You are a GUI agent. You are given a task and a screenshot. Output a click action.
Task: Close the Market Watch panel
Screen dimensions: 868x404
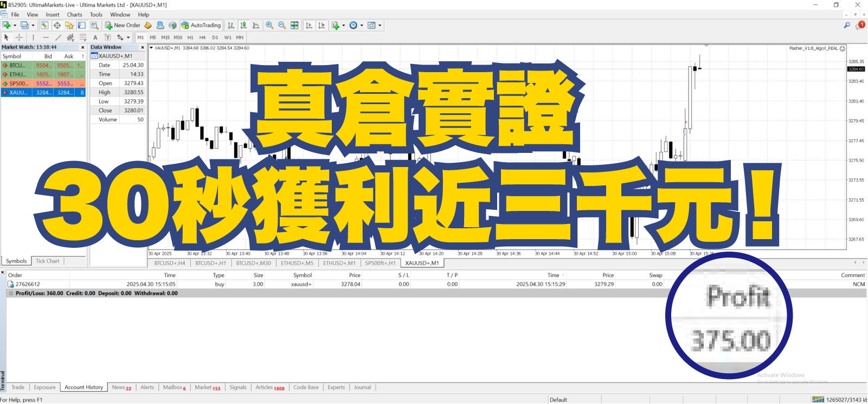(82, 47)
